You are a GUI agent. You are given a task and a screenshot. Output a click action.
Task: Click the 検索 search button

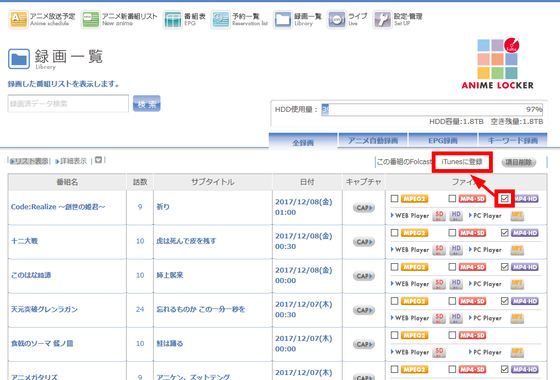pos(147,104)
